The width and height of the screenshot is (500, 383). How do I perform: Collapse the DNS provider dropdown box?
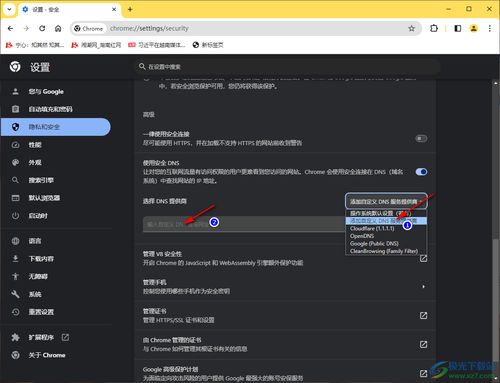point(386,201)
